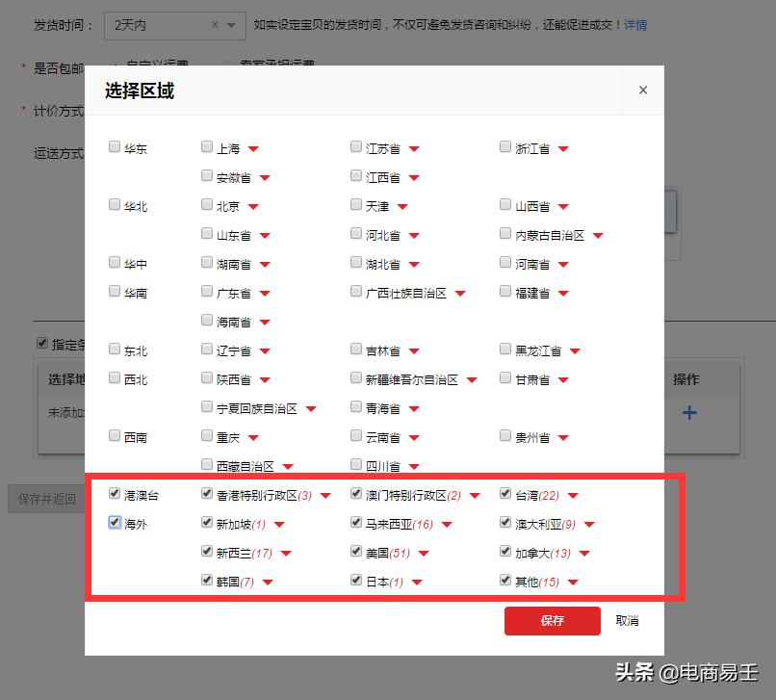
Task: Check the 浙江省 checkbox
Action: 505,146
